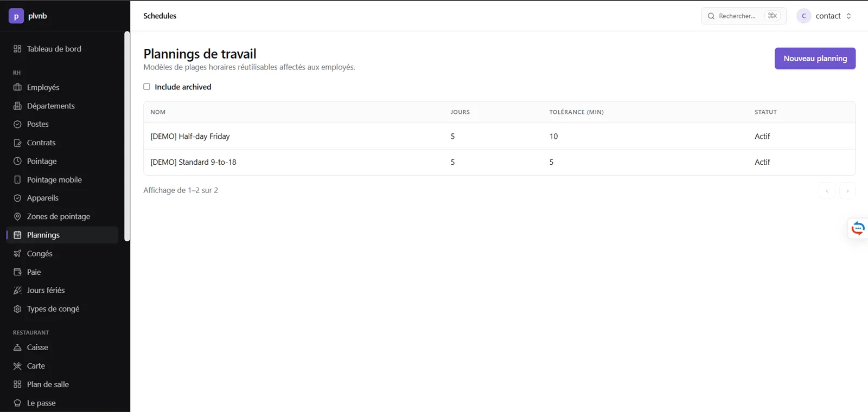Open Congés in the sidebar

[62, 253]
